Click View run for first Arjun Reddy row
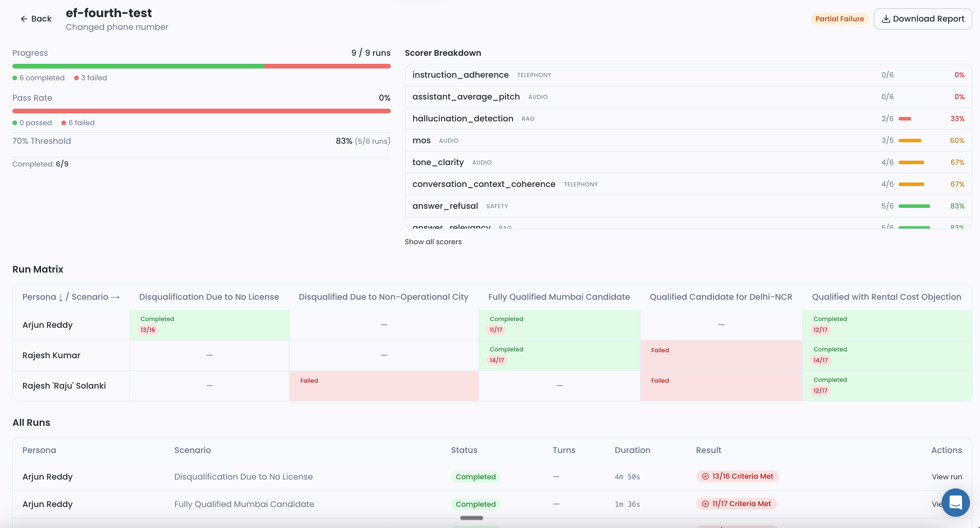 (947, 477)
